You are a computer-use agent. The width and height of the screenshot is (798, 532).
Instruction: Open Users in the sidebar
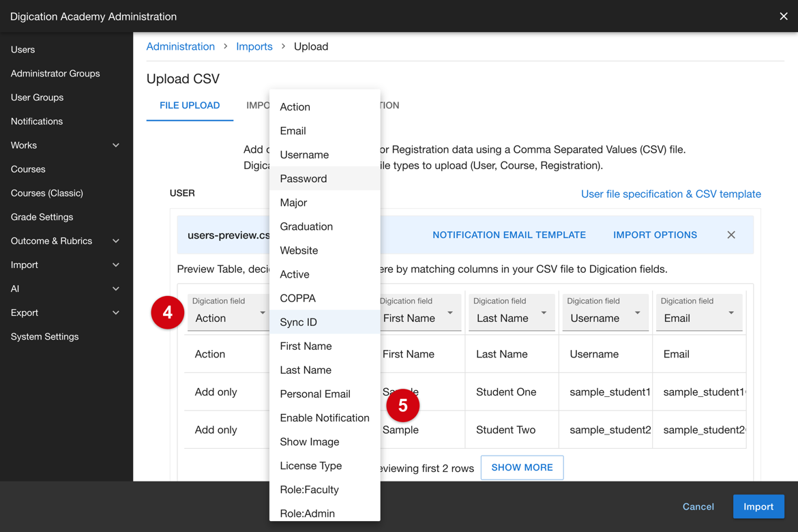tap(23, 49)
